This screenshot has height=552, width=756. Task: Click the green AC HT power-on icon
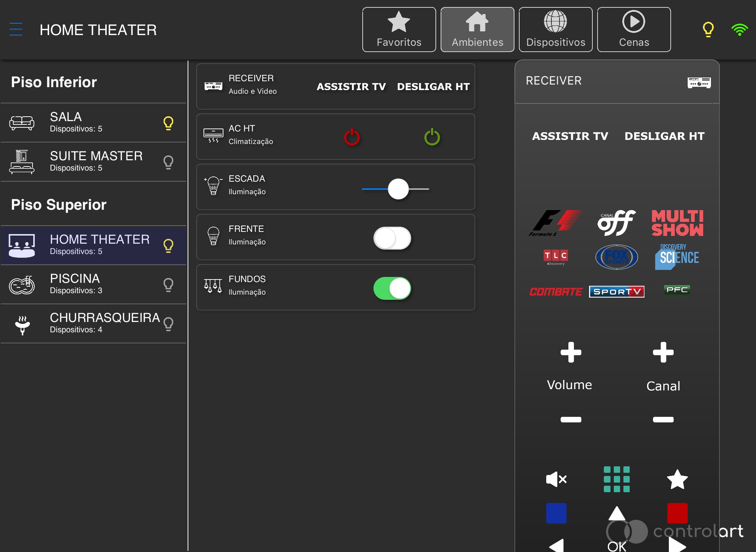432,137
